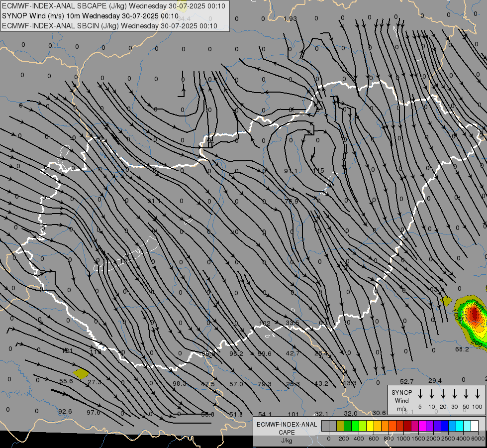Click the map value 27.3
The width and height of the screenshot is (487, 448).
[x=94, y=382]
